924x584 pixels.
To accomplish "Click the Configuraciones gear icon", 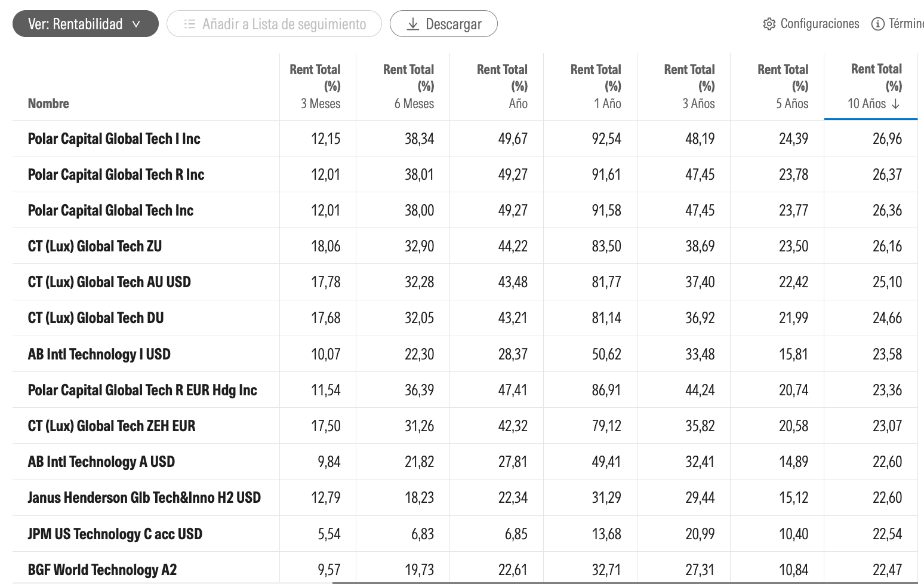I will coord(769,24).
